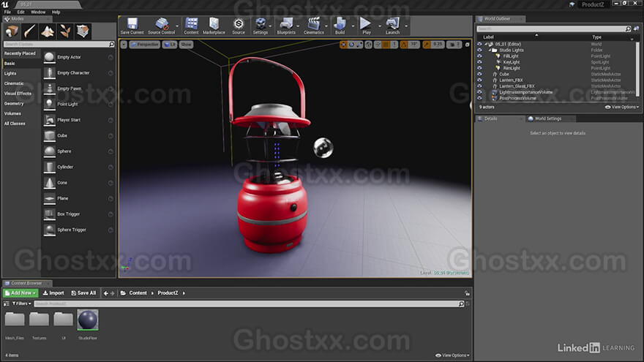
Task: Toggle visibility of LightmassImportanceVolume
Action: pyautogui.click(x=479, y=92)
